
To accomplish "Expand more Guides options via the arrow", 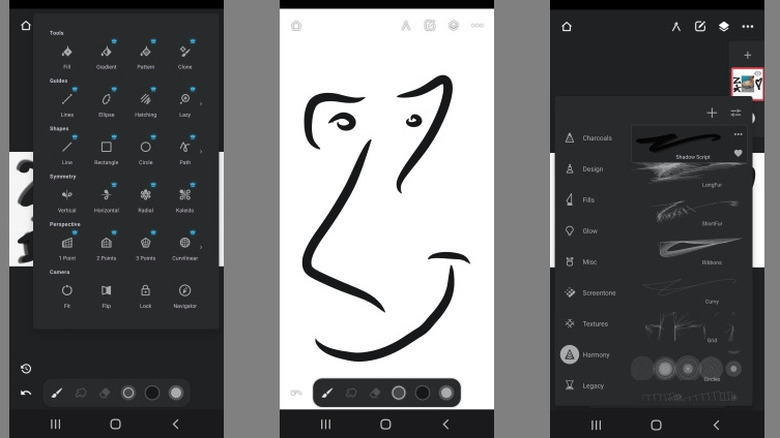I will pos(202,102).
